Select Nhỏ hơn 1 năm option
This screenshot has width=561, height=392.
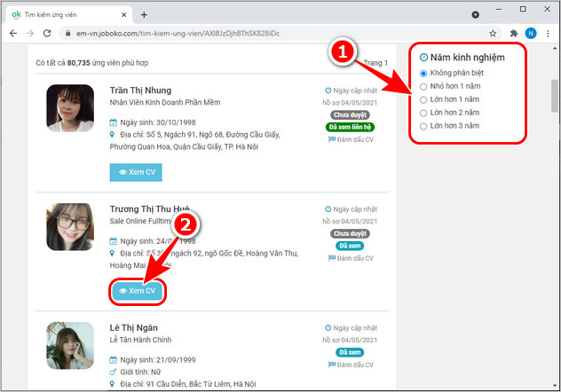(x=423, y=86)
